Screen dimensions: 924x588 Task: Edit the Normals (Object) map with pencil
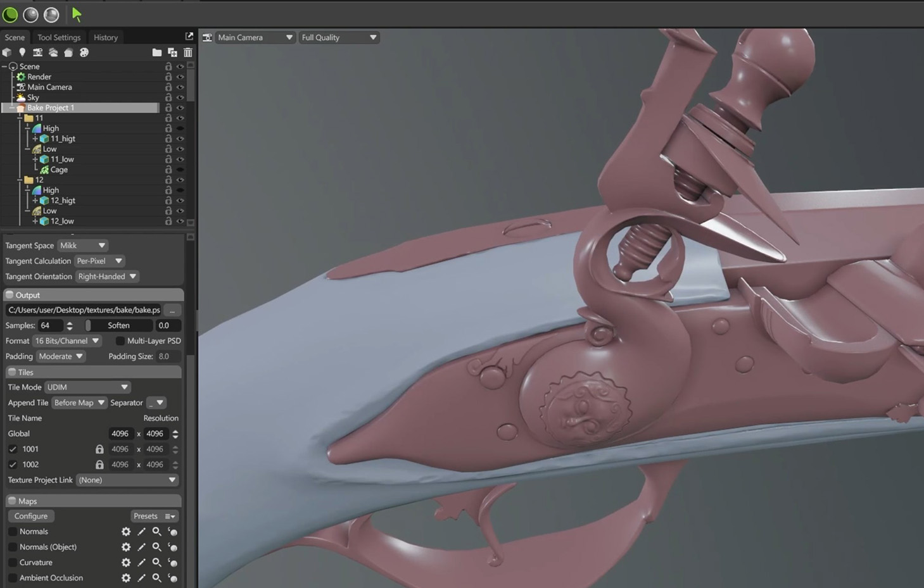pyautogui.click(x=141, y=547)
